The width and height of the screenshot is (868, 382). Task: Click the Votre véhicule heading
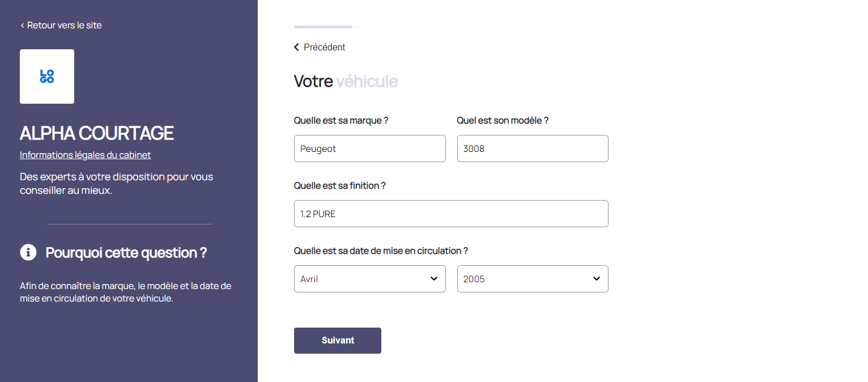[x=346, y=81]
